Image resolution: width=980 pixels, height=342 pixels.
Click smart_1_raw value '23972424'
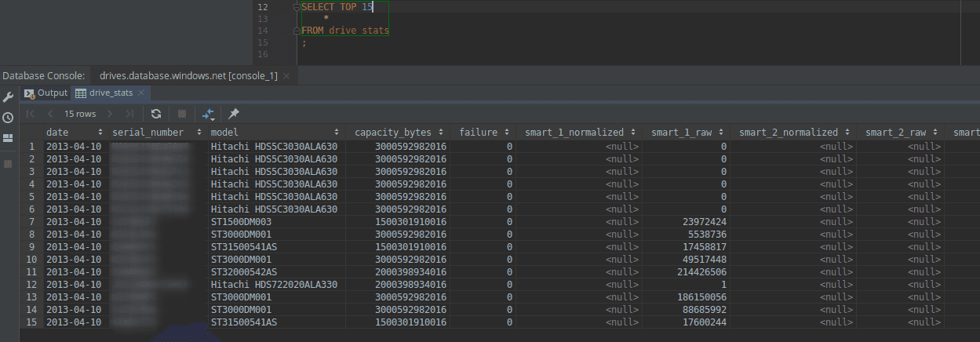(x=703, y=222)
